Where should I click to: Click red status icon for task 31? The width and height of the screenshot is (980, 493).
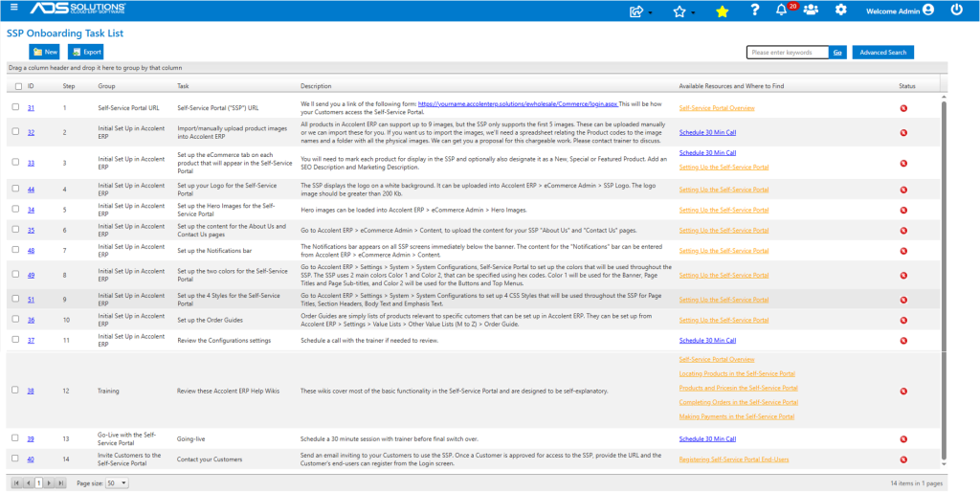[903, 108]
